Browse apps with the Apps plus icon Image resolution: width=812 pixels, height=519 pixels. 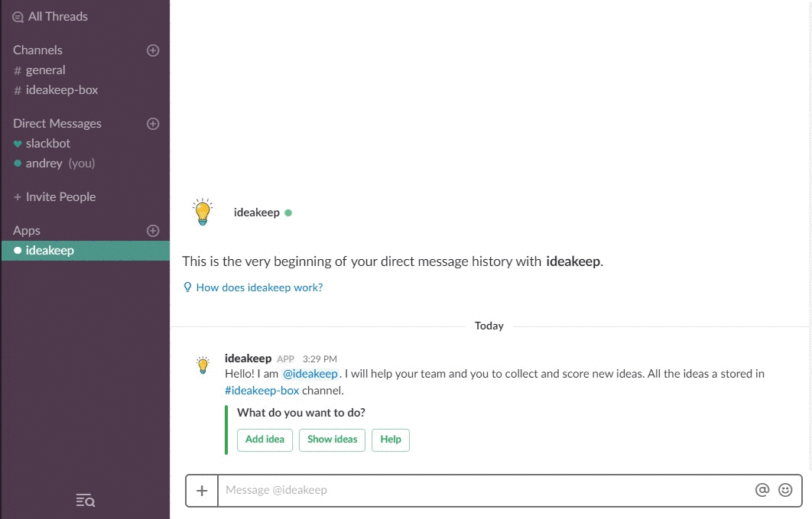point(153,231)
